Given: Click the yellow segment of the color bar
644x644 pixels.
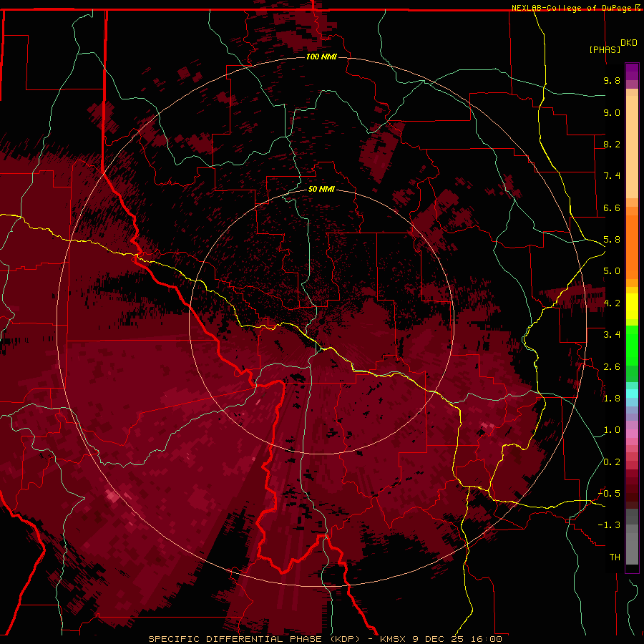Looking at the screenshot, I should (632, 306).
